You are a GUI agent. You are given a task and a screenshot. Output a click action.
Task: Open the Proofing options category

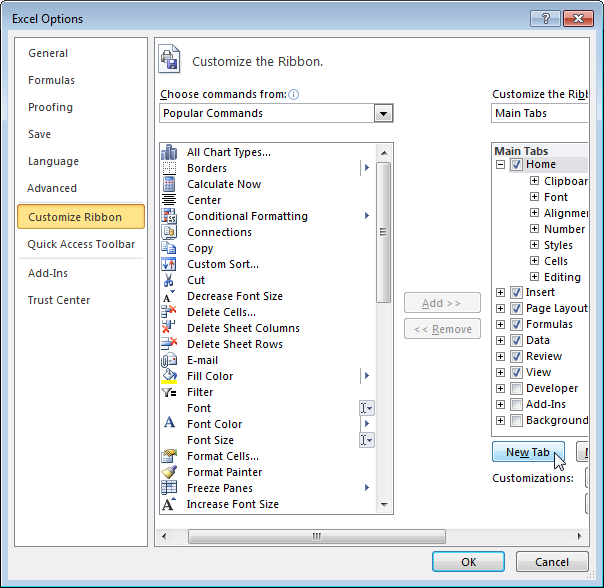[50, 107]
